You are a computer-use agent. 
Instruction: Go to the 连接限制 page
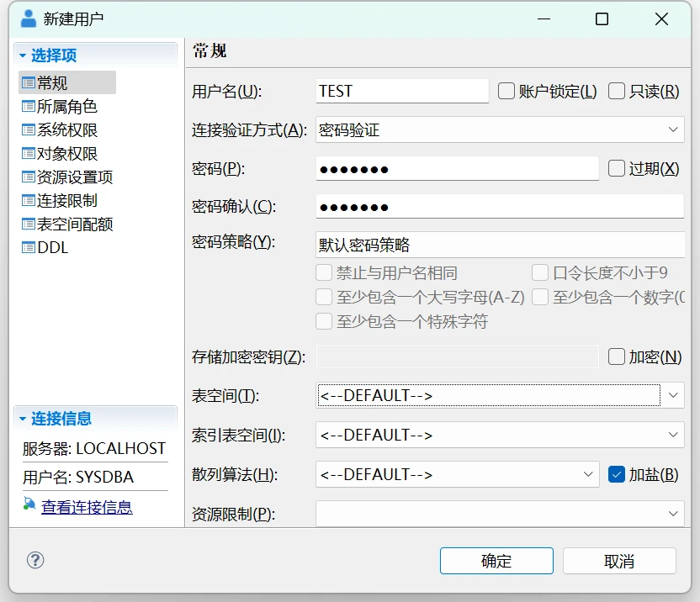pyautogui.click(x=66, y=201)
